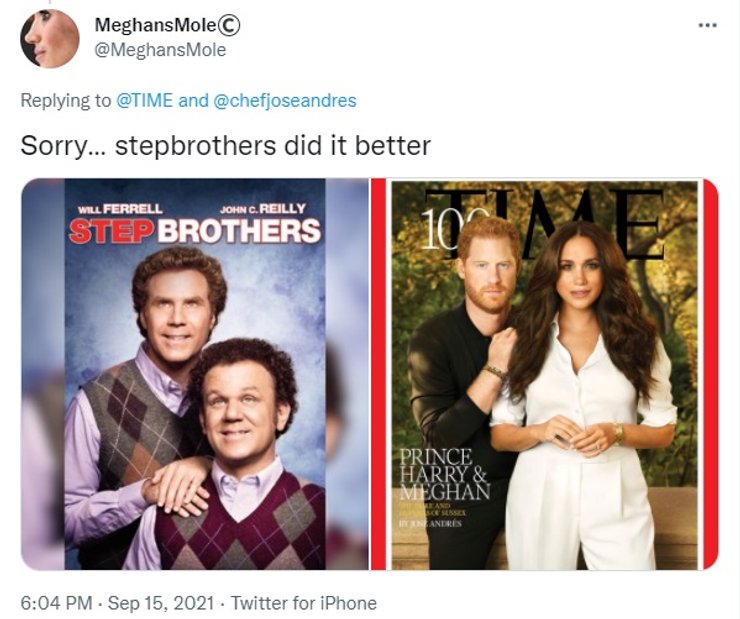Click the copyright symbol beside MeghansMole name

[230, 25]
